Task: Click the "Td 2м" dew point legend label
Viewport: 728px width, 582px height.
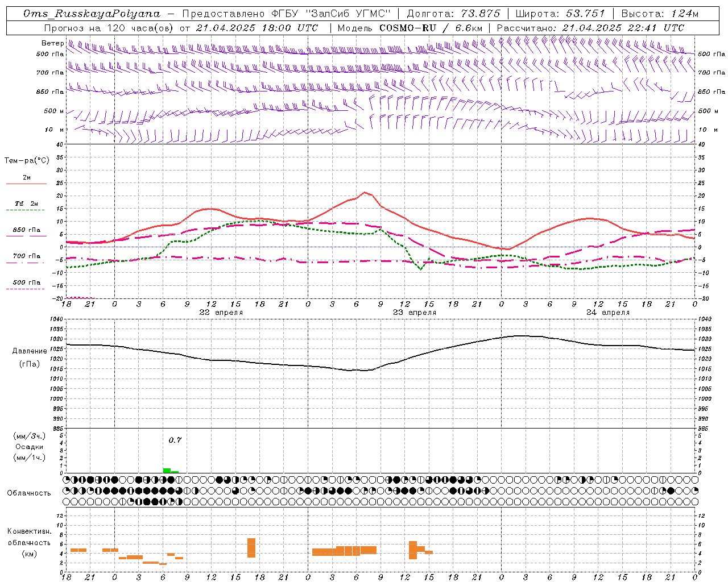Action: coord(26,203)
